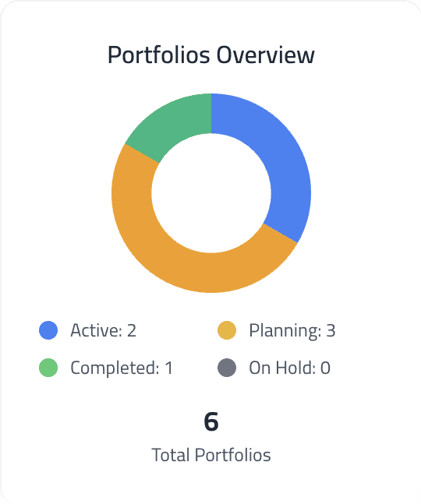The image size is (421, 504).
Task: Select the green Completed donut segment
Action: 175,124
